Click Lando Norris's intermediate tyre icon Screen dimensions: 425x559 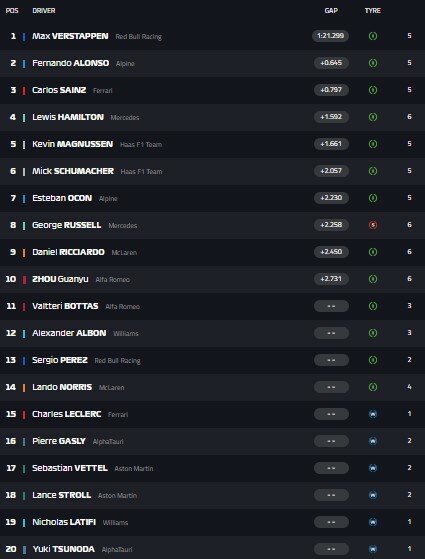point(373,387)
